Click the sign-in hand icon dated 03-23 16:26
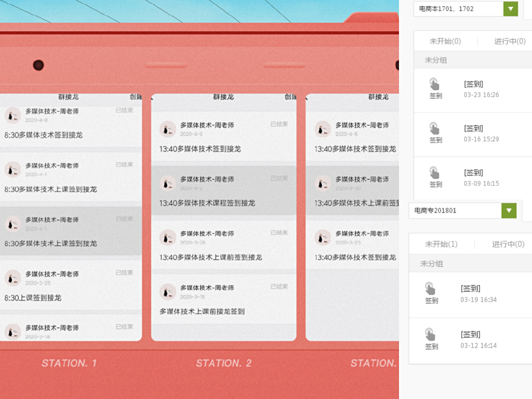 [434, 84]
